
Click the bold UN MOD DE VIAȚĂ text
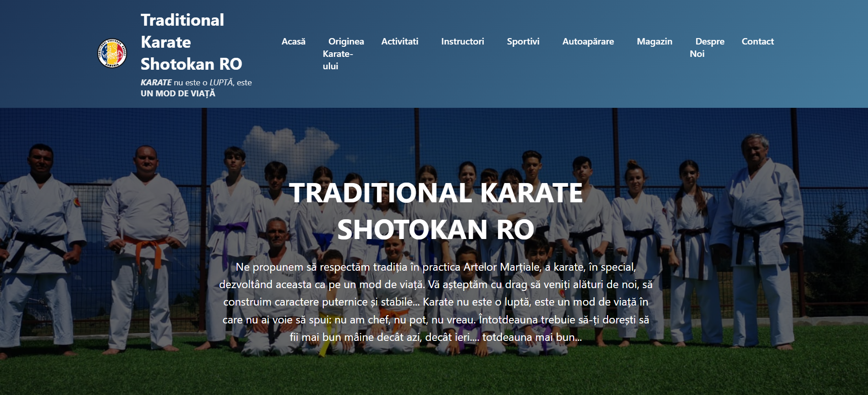[178, 94]
